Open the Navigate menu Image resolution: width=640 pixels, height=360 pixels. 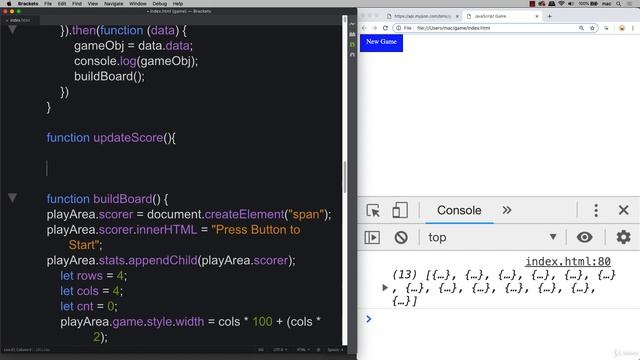click(x=113, y=4)
